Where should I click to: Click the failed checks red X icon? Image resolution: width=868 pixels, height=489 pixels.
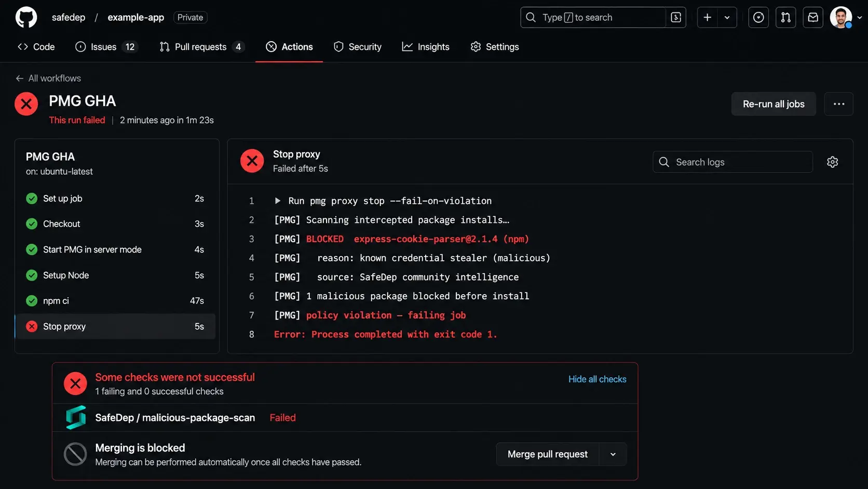pos(75,384)
